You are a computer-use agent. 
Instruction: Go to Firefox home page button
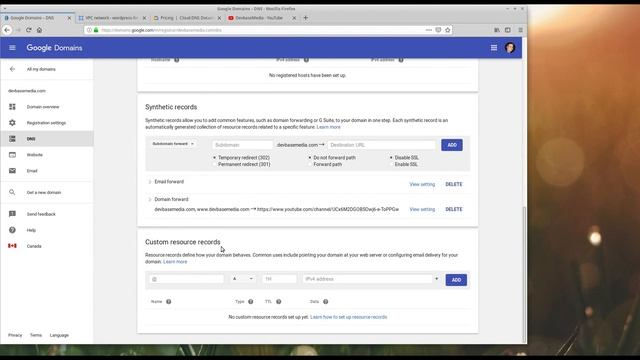click(39, 30)
